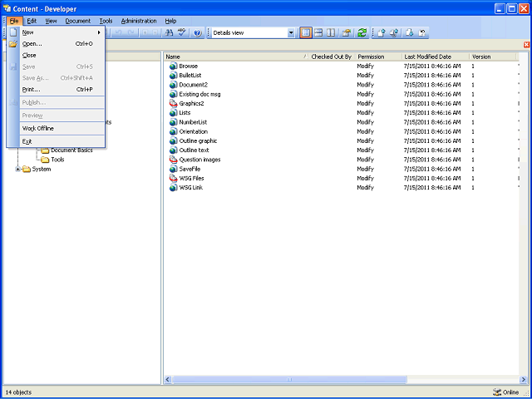Choose Print... from the File menu

coord(32,89)
